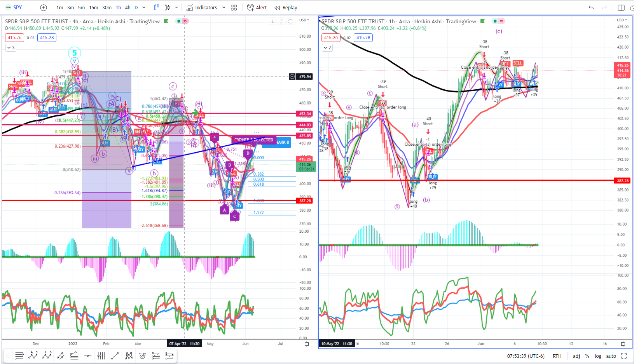Select the 3m timeframe
Image resolution: width=634 pixels, height=364 pixels.
(70, 7)
